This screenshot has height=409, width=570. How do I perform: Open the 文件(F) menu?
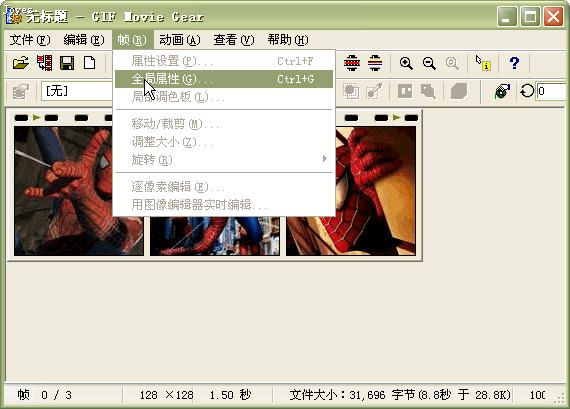pyautogui.click(x=30, y=40)
